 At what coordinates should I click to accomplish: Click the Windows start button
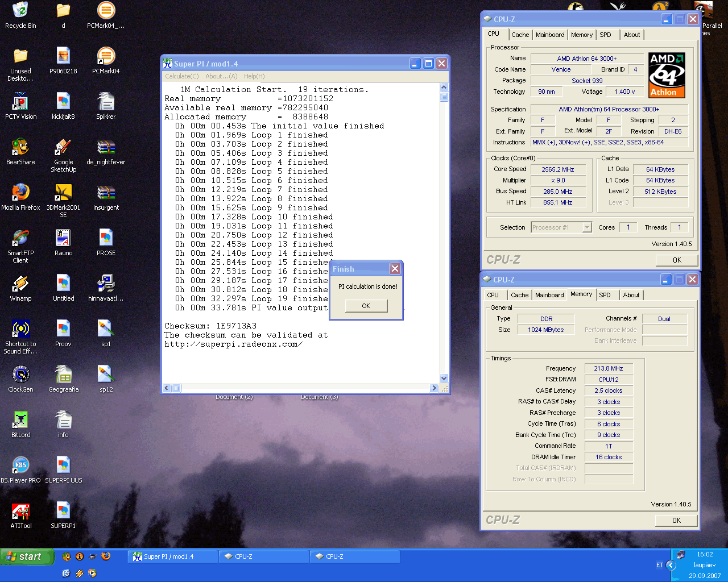click(x=27, y=556)
